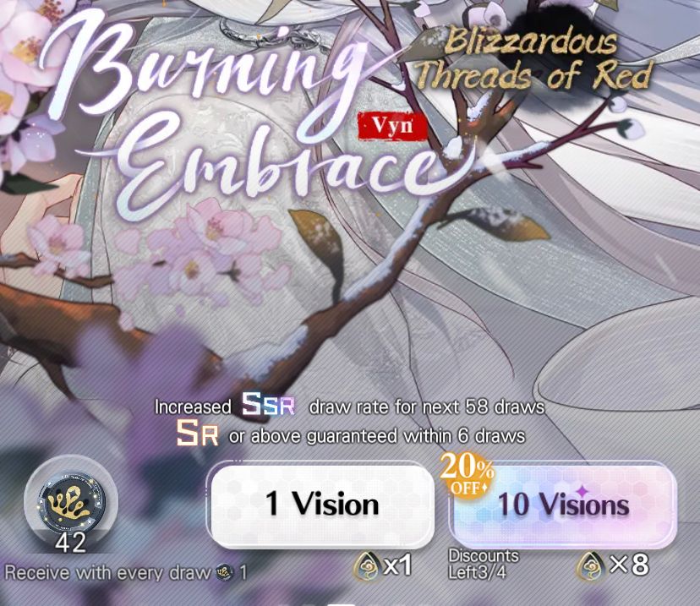
Task: Click the SR rarity icon
Action: (198, 434)
